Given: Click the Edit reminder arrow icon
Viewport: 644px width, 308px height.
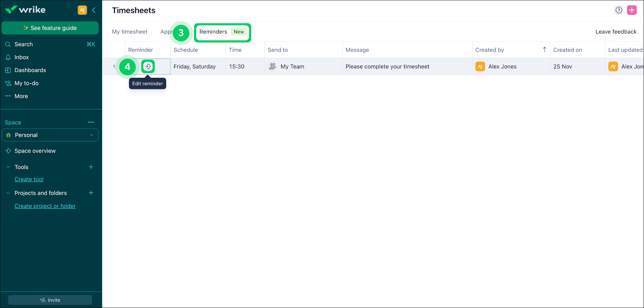Looking at the screenshot, I should [x=148, y=66].
